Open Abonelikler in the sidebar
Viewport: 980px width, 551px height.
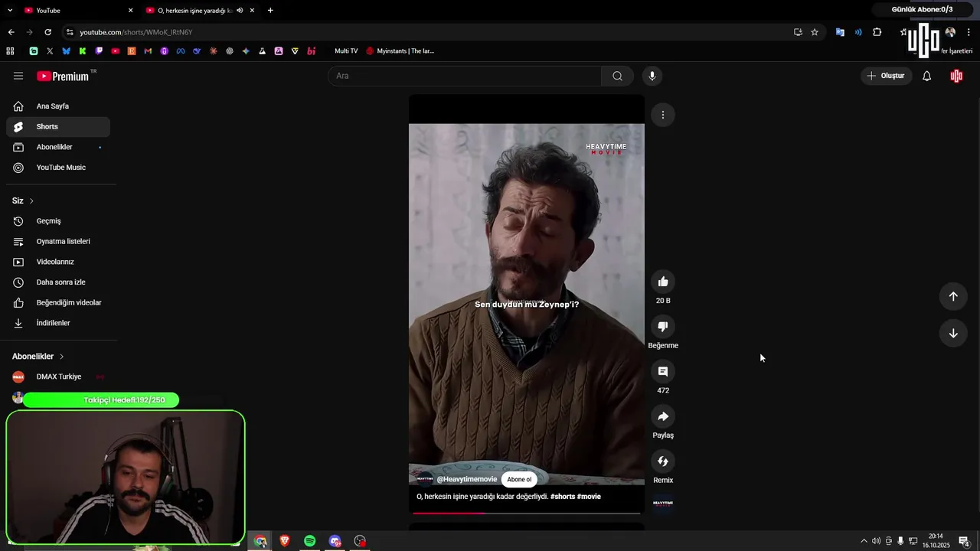point(58,147)
